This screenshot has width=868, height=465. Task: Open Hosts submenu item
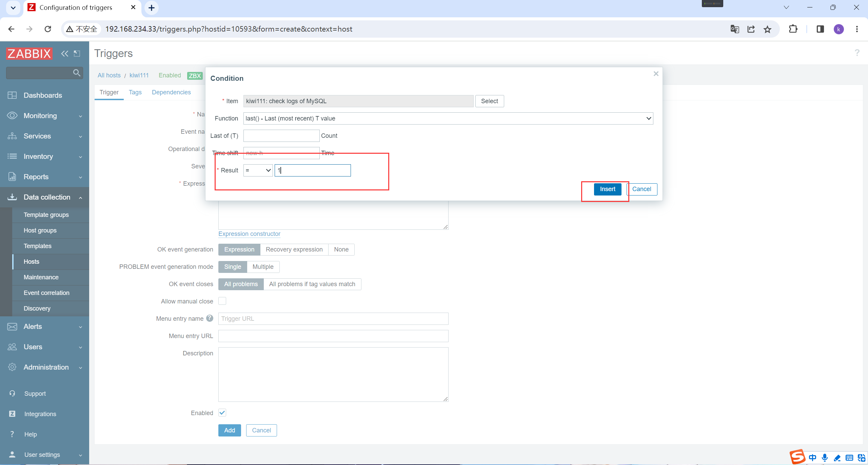[51, 262]
